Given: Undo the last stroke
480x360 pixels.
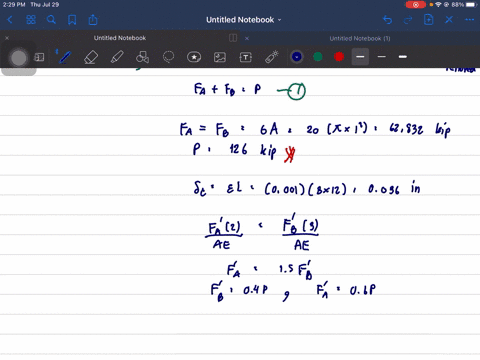Looking at the screenshot, I should [x=387, y=20].
